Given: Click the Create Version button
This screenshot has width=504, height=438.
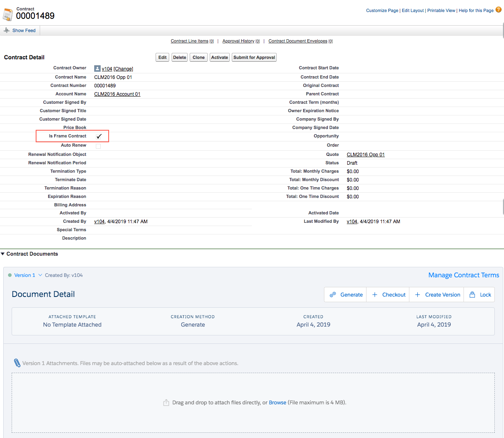Looking at the screenshot, I should pos(437,295).
